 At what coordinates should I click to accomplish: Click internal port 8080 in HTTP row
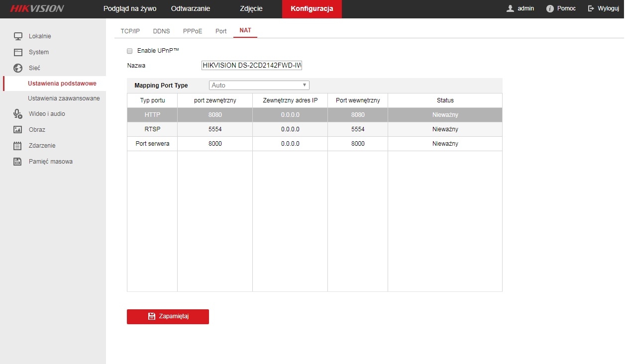click(358, 115)
